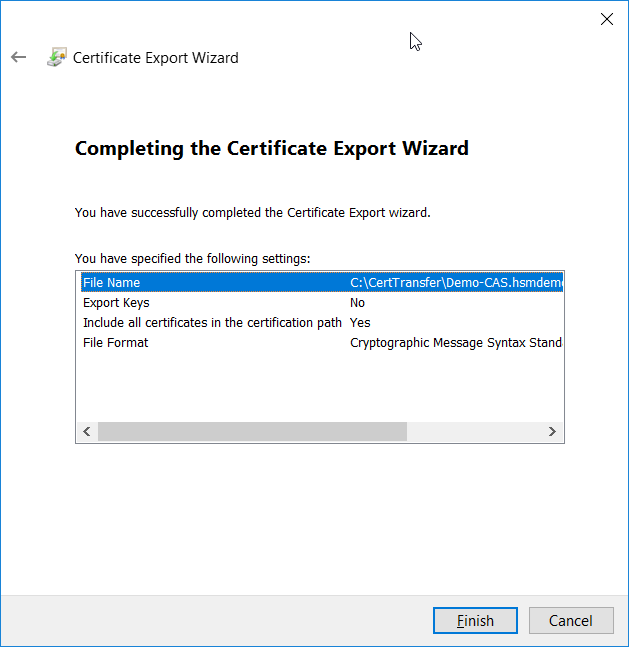Select the File Format row
This screenshot has height=647, width=629.
(x=115, y=343)
